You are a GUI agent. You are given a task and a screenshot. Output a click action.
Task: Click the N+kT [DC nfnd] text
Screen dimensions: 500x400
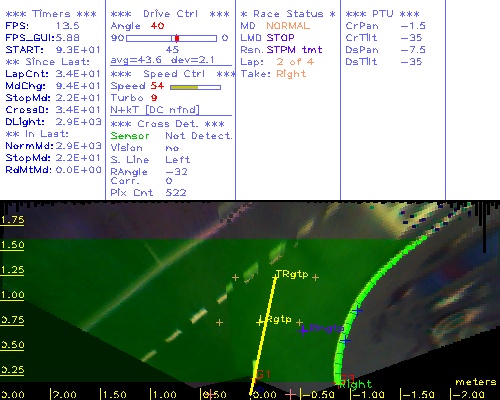pyautogui.click(x=155, y=110)
